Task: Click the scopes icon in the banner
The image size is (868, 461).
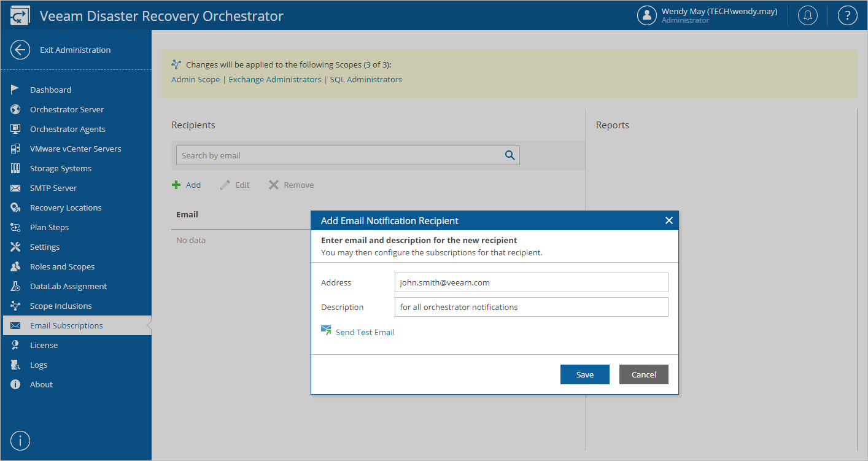Action: (x=177, y=64)
